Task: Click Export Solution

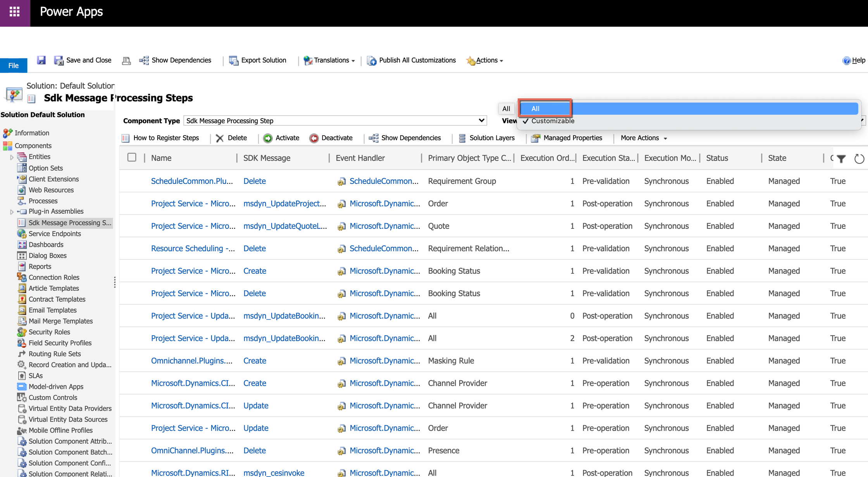Action: 258,60
